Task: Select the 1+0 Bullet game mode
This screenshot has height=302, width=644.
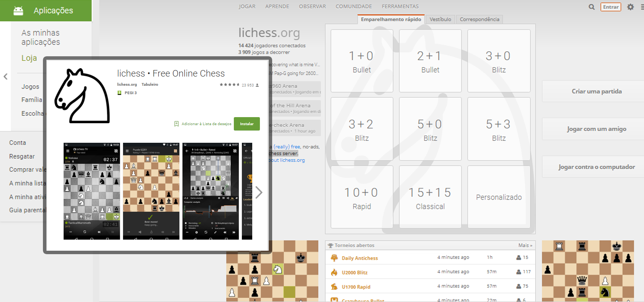Action: (x=362, y=61)
